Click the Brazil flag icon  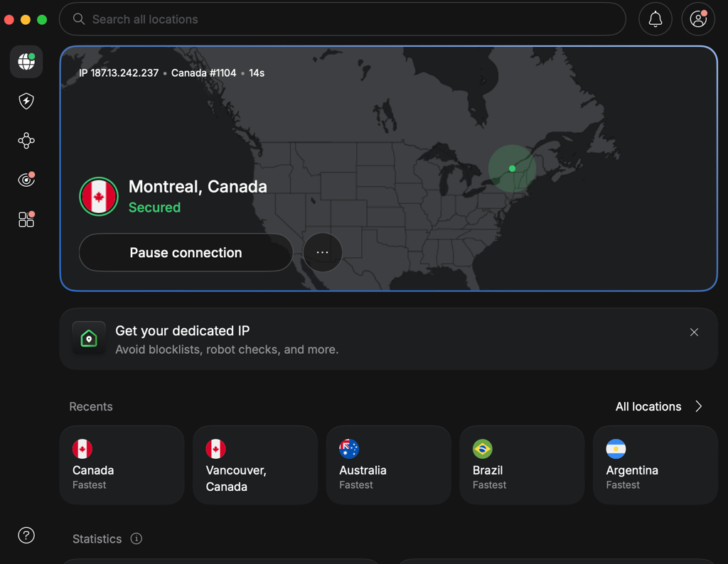[483, 448]
